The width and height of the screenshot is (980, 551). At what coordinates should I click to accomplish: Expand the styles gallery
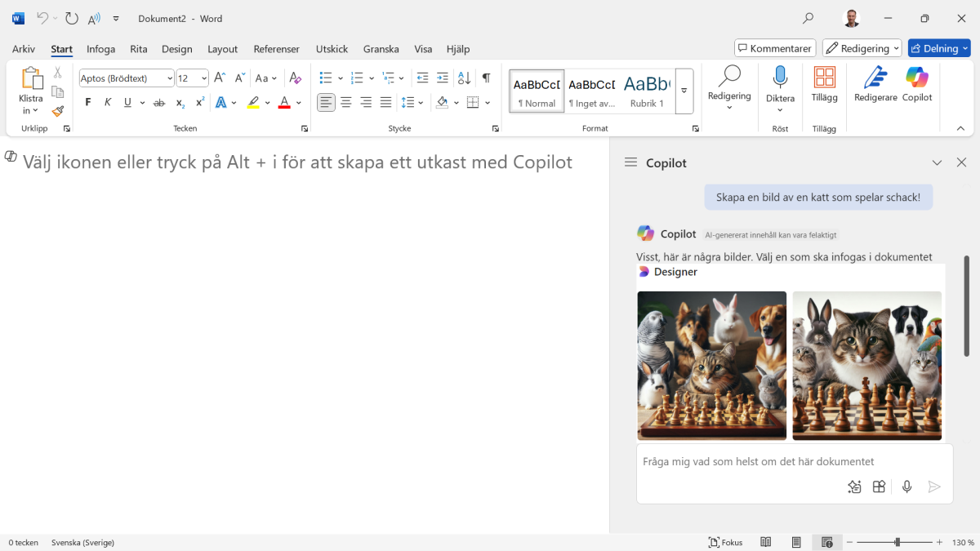click(684, 91)
